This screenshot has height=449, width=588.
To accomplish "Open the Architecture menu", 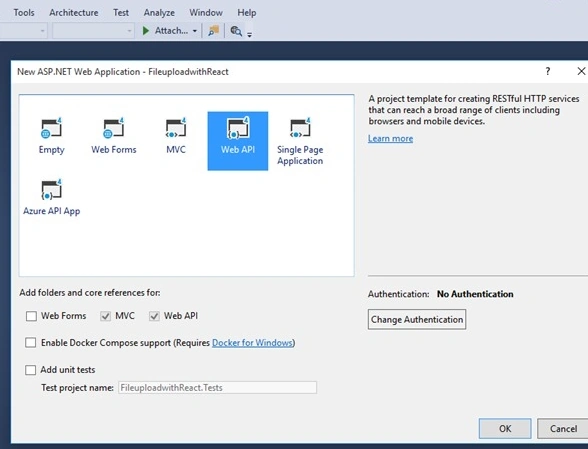I will point(74,13).
